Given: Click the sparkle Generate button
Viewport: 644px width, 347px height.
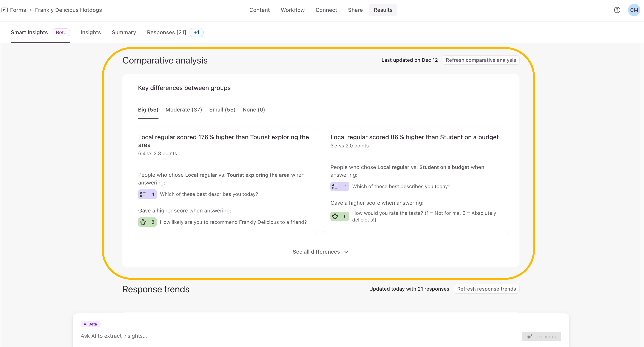Looking at the screenshot, I should (x=541, y=336).
